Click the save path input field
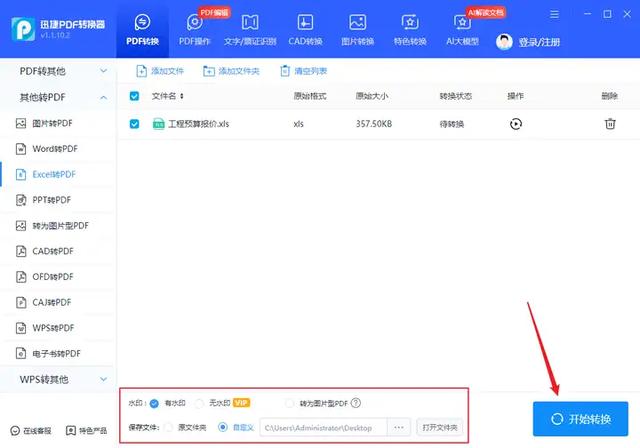 click(323, 428)
